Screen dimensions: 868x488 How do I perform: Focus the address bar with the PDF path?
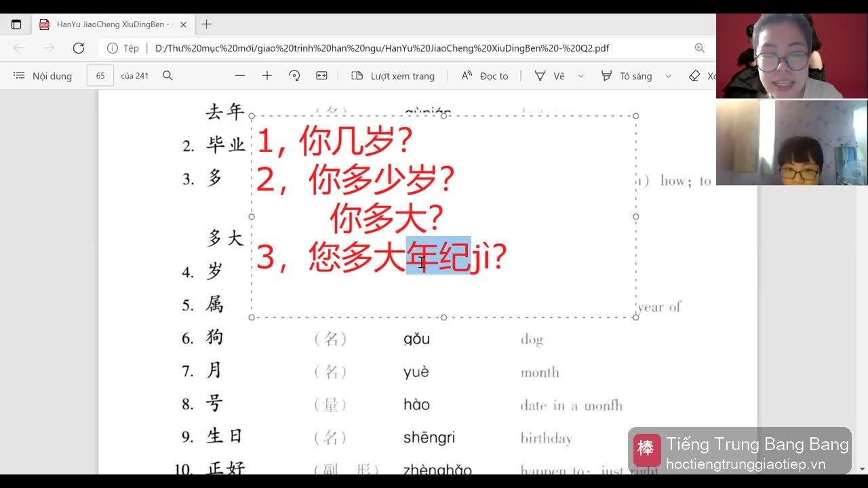point(382,48)
